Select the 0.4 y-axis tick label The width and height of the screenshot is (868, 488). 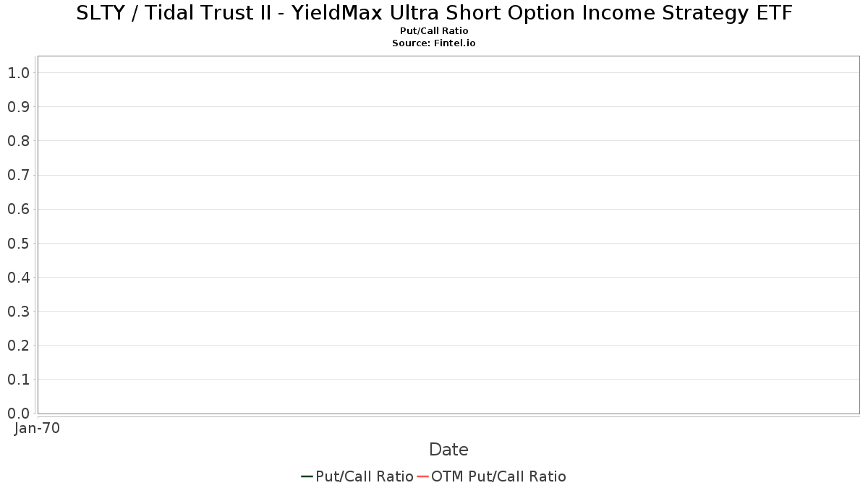coord(18,278)
